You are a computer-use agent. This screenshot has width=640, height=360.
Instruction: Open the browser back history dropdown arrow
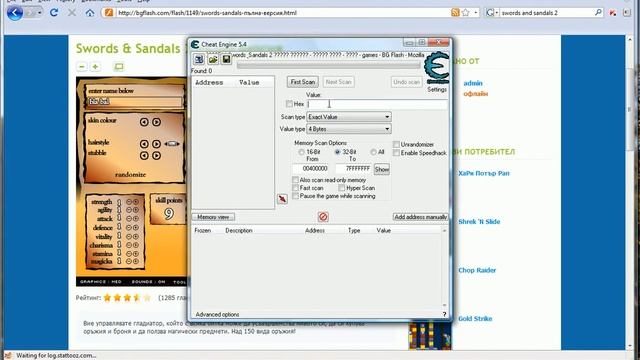click(39, 13)
